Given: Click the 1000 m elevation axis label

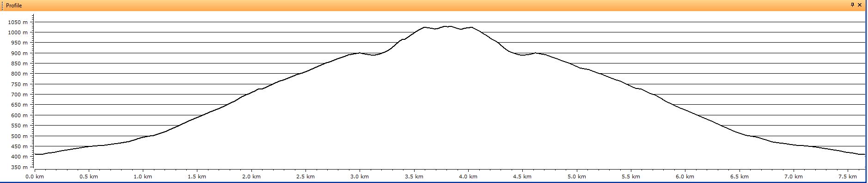Looking at the screenshot, I should (18, 32).
